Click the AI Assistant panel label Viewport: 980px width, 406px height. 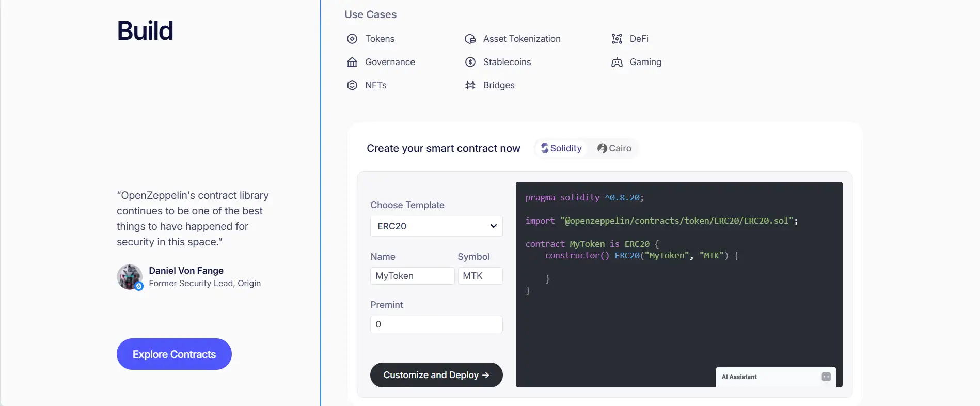coord(739,377)
